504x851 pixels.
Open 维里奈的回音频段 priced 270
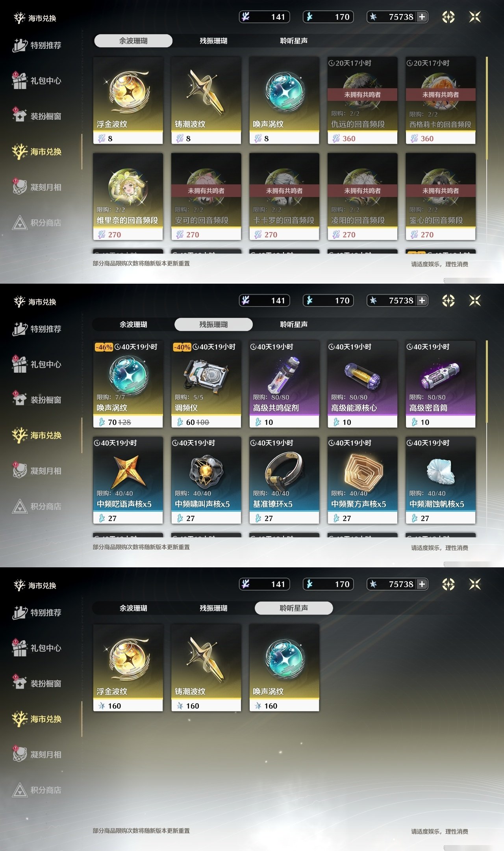tap(128, 197)
